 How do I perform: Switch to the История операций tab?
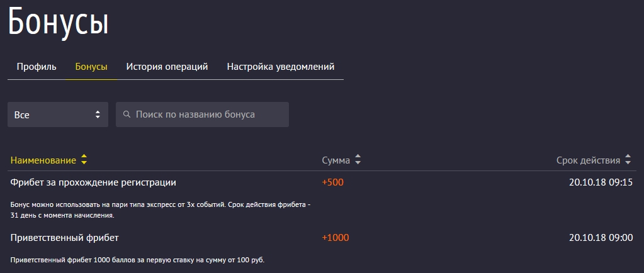(167, 67)
